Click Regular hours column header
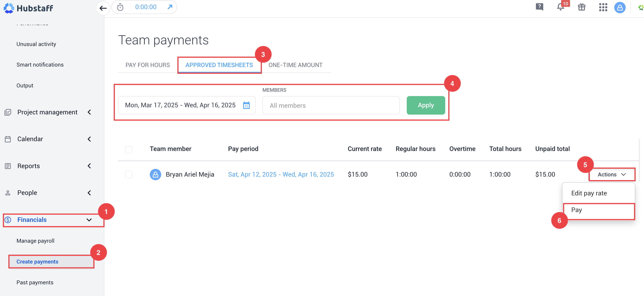The image size is (644, 296). (x=415, y=149)
